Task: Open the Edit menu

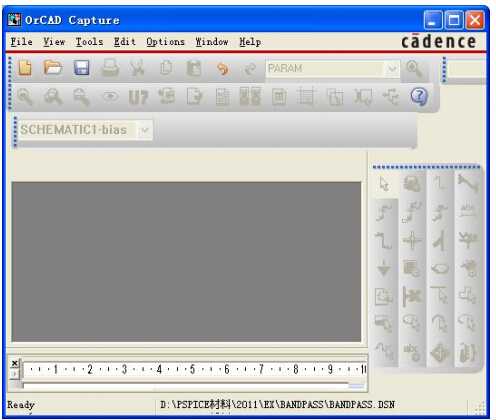Action: [125, 42]
